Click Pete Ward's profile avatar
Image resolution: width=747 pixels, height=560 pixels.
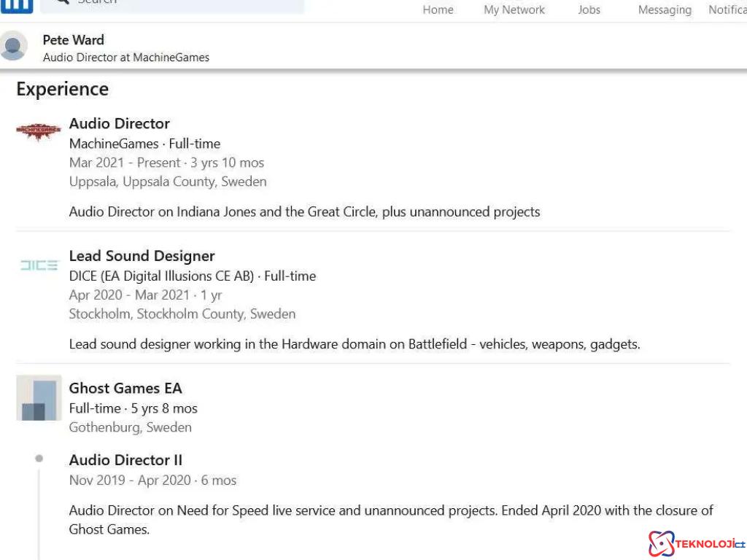[13, 46]
